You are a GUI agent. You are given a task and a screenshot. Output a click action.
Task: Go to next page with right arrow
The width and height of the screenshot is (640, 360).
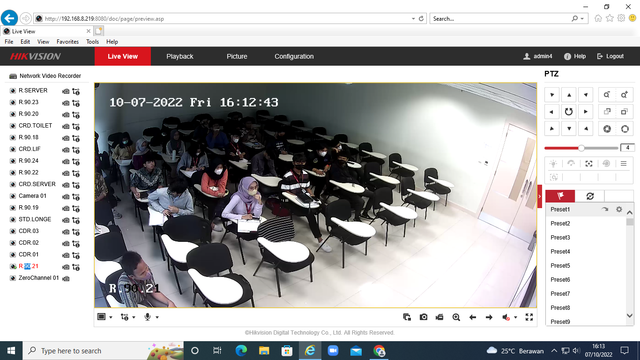(489, 317)
